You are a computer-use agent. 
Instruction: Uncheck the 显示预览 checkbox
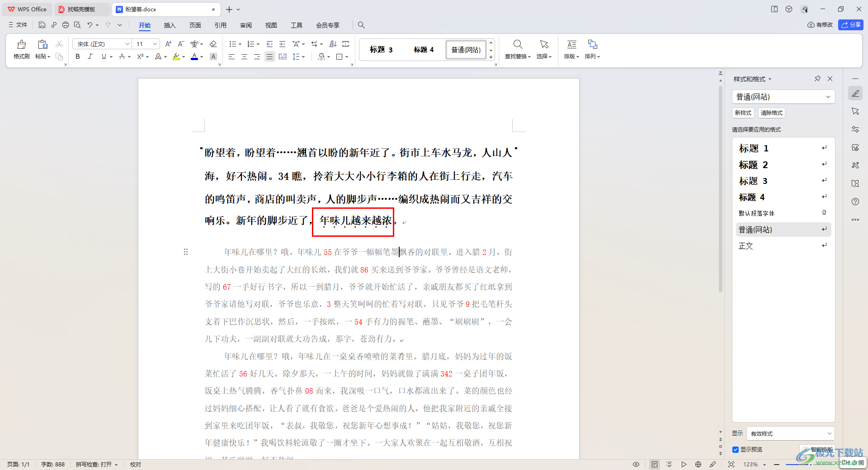pos(736,450)
